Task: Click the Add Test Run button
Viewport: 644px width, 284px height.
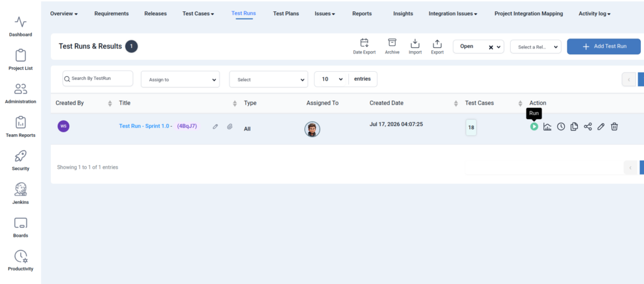Action: pos(604,47)
